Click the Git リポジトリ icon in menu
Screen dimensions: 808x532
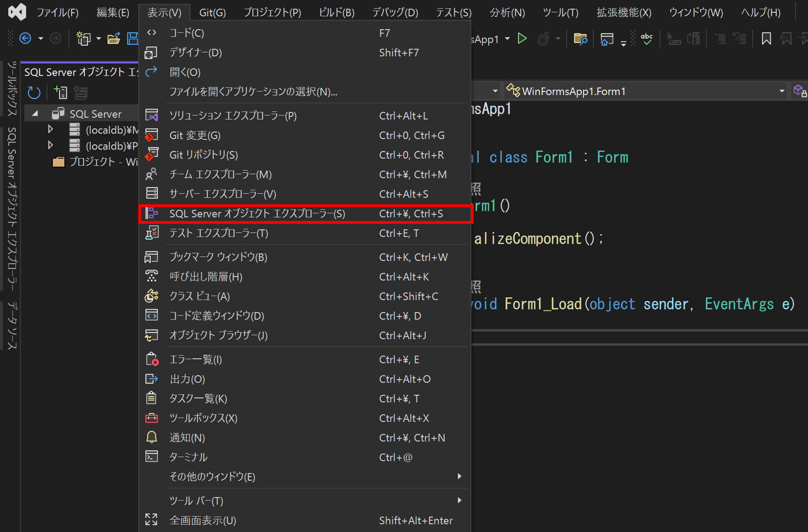(x=152, y=155)
